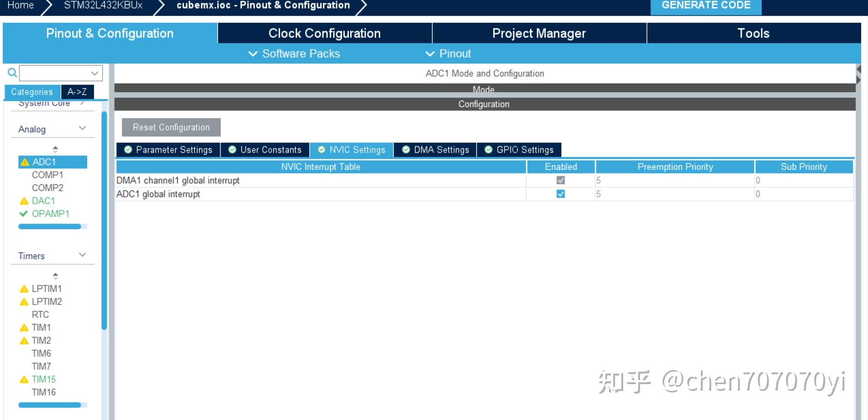Click cubemx.ioc breadcrumb
This screenshot has height=420, width=868.
(263, 5)
